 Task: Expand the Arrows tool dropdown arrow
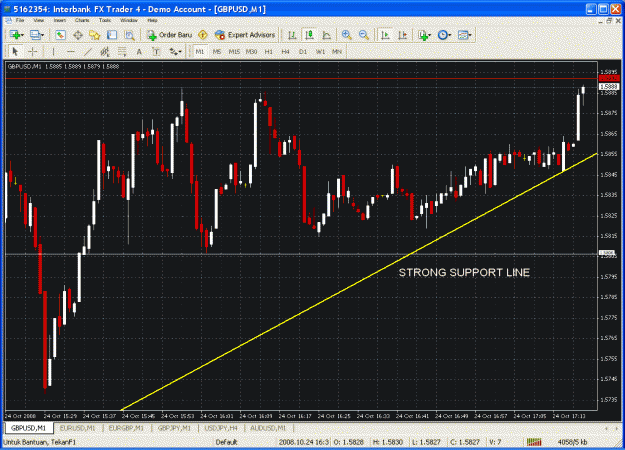181,52
